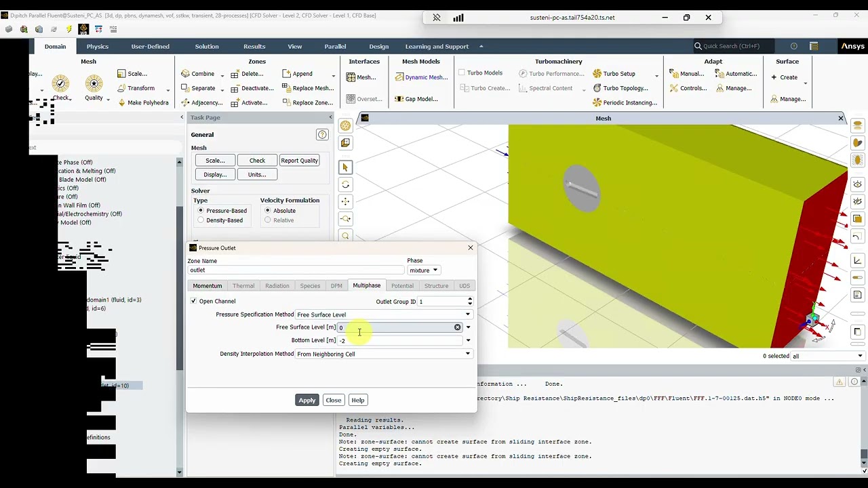Click the Delete... zones item
The height and width of the screenshot is (488, 868).
[247, 74]
